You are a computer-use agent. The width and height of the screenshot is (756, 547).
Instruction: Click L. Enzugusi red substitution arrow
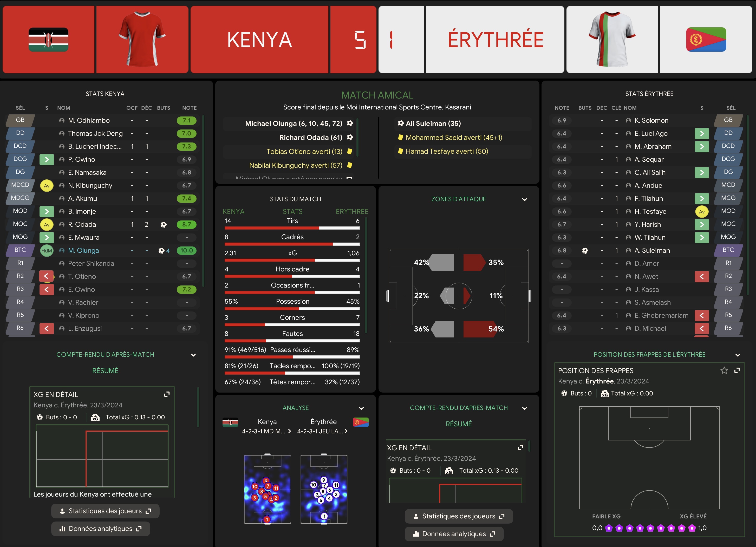[47, 329]
